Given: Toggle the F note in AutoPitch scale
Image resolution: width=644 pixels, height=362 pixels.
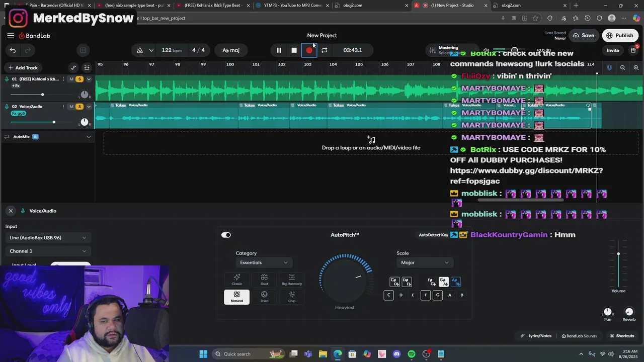Looking at the screenshot, I should [x=426, y=295].
